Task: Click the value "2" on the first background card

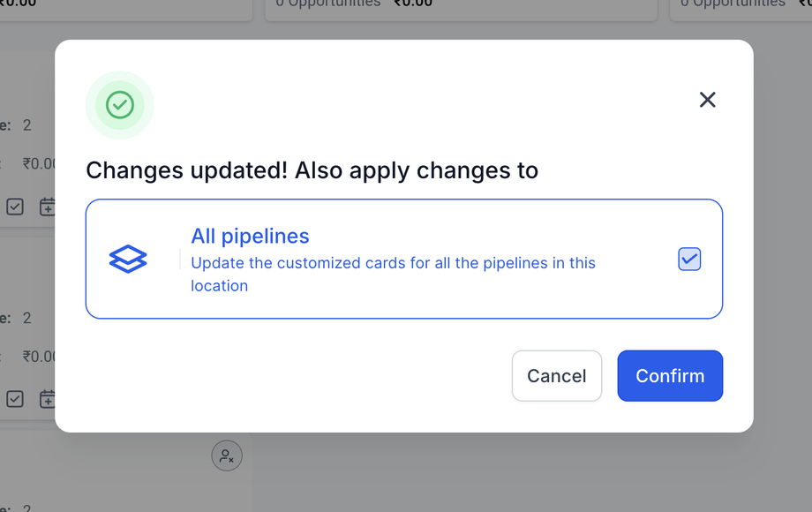Action: (x=26, y=125)
